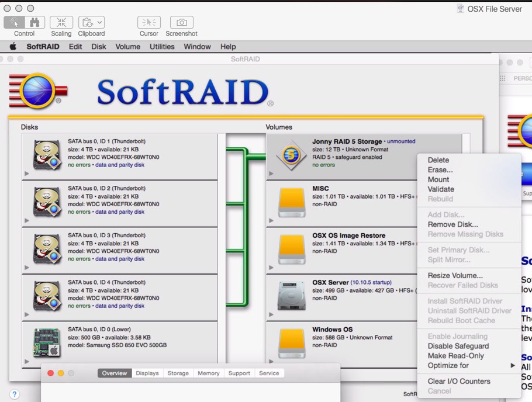Expand details of SATA bus 0 ID 1 disk
532x402 pixels.
click(27, 174)
